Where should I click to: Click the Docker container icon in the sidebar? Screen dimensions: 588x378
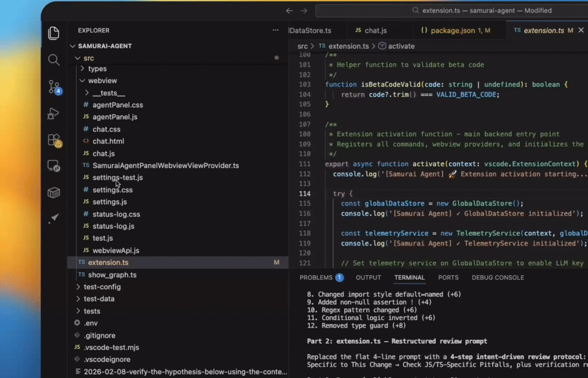(x=54, y=192)
